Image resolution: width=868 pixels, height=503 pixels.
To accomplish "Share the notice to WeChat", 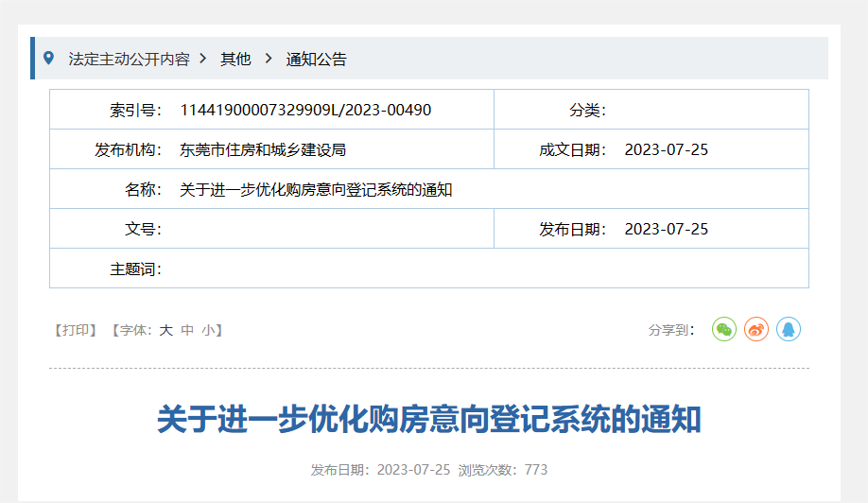I will coord(724,329).
